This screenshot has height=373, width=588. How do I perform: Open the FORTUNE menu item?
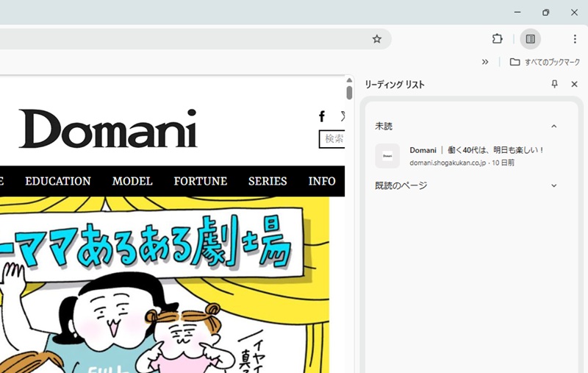pyautogui.click(x=200, y=181)
